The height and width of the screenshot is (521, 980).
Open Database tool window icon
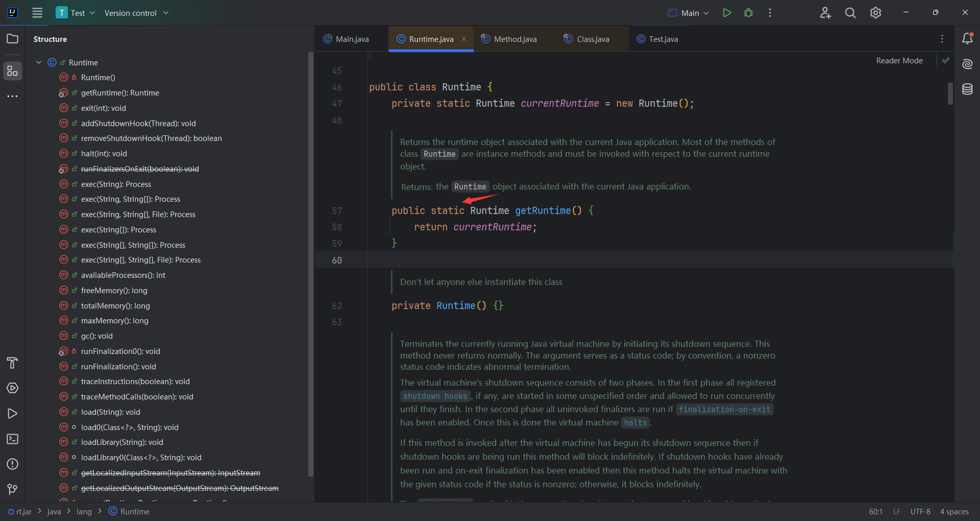point(967,89)
